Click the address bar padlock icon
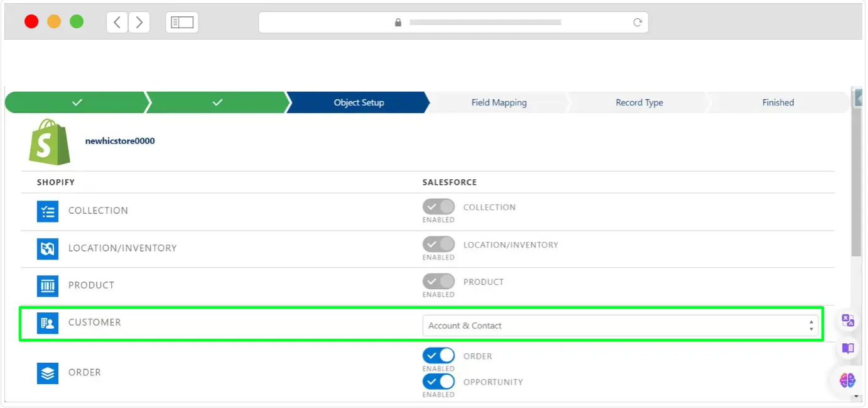The height and width of the screenshot is (408, 868). (x=398, y=22)
